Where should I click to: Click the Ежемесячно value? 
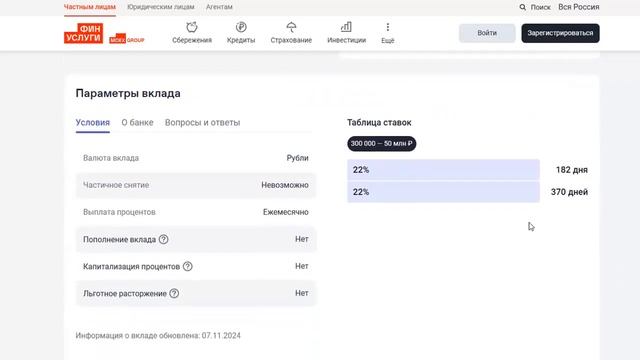286,212
